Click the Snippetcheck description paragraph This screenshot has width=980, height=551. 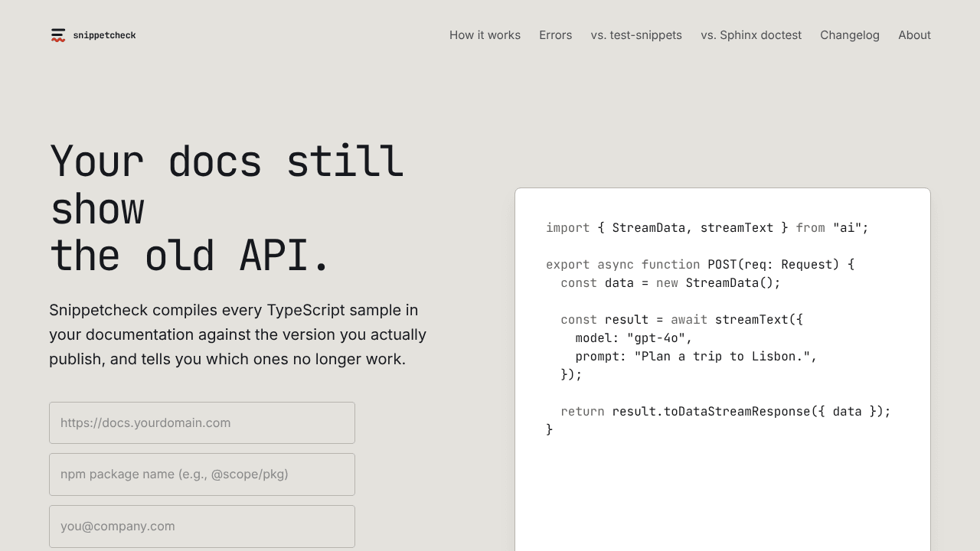[x=238, y=334]
